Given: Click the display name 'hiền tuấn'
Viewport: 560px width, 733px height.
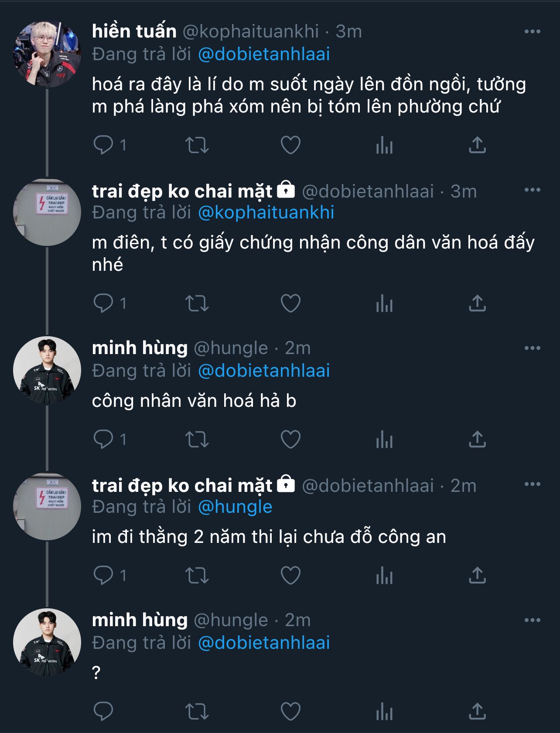Looking at the screenshot, I should coord(134,31).
